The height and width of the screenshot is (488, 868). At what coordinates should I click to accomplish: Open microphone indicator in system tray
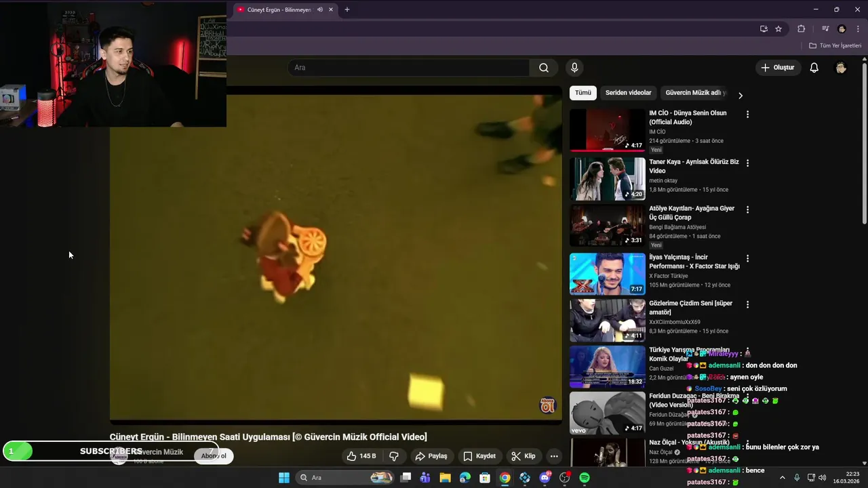click(797, 478)
